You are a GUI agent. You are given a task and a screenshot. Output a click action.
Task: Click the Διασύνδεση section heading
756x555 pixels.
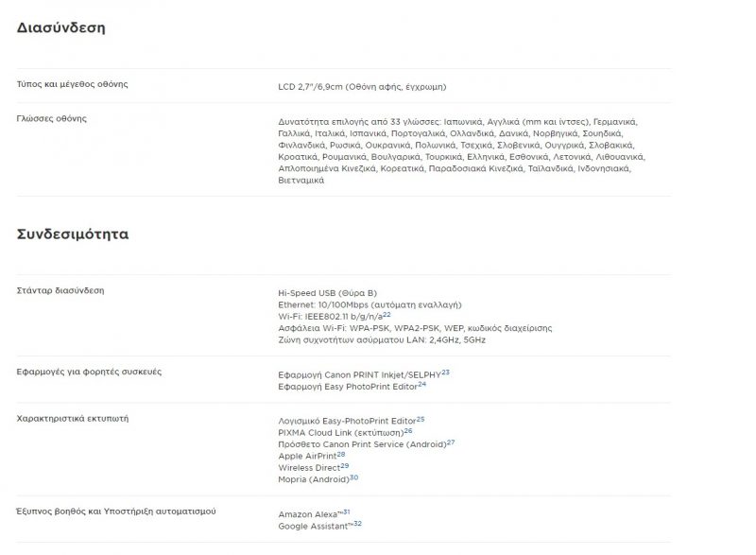coord(60,28)
